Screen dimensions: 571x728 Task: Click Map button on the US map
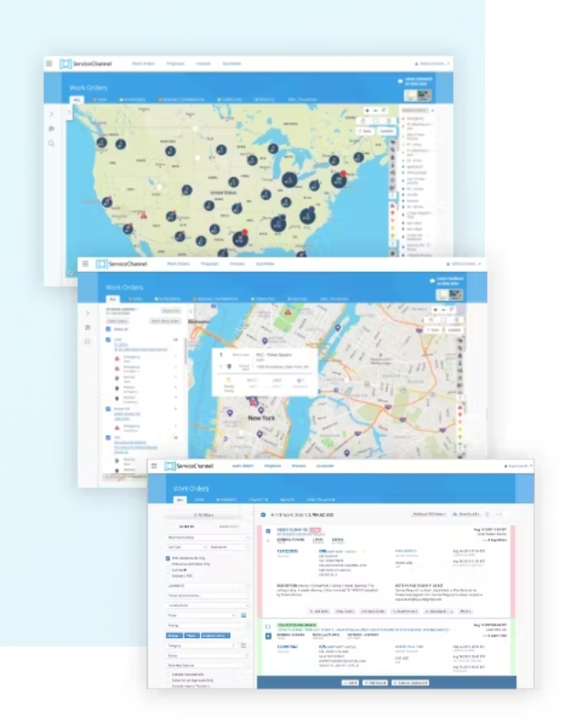point(366,131)
